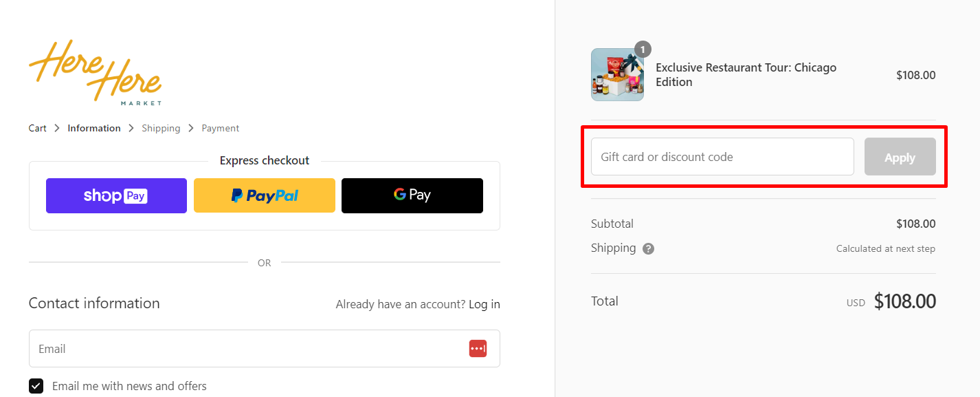This screenshot has height=397, width=980.
Task: Click the Total amount $108.00
Action: pos(904,301)
